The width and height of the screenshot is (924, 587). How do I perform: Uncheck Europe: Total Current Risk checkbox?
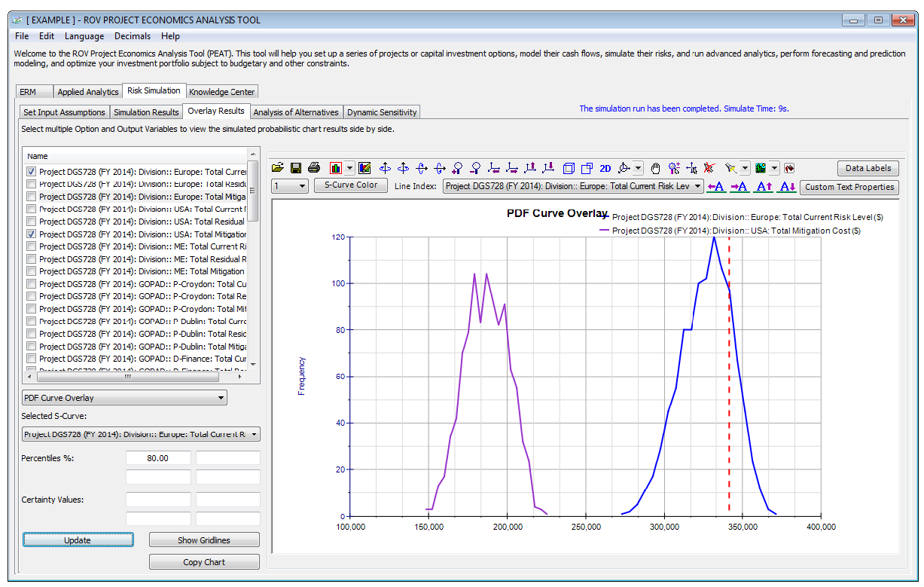31,172
